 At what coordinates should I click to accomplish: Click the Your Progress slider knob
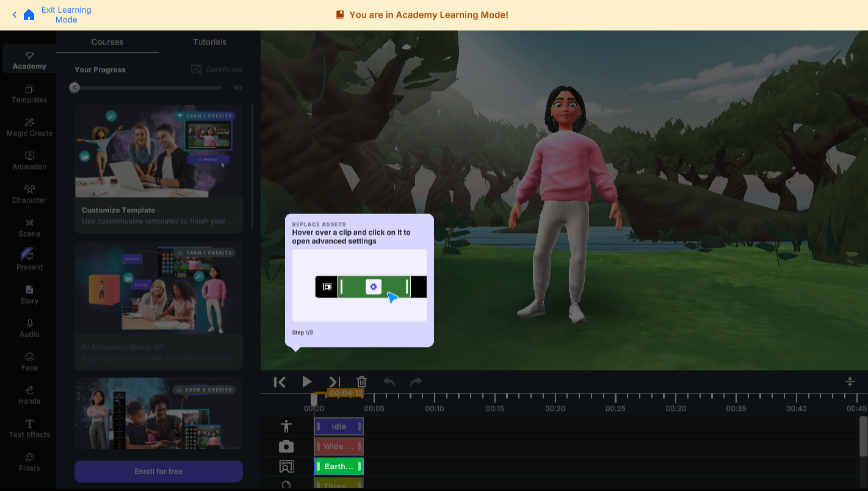click(x=74, y=87)
